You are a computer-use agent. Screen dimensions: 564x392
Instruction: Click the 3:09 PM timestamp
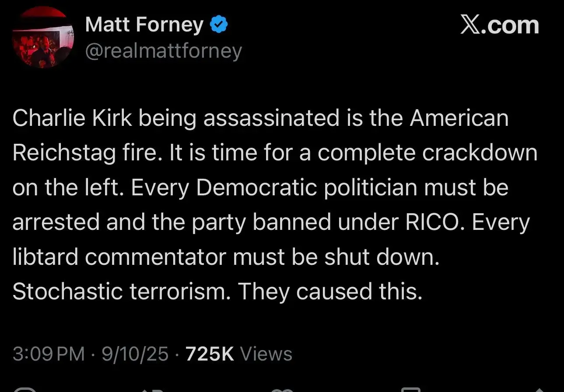point(49,354)
